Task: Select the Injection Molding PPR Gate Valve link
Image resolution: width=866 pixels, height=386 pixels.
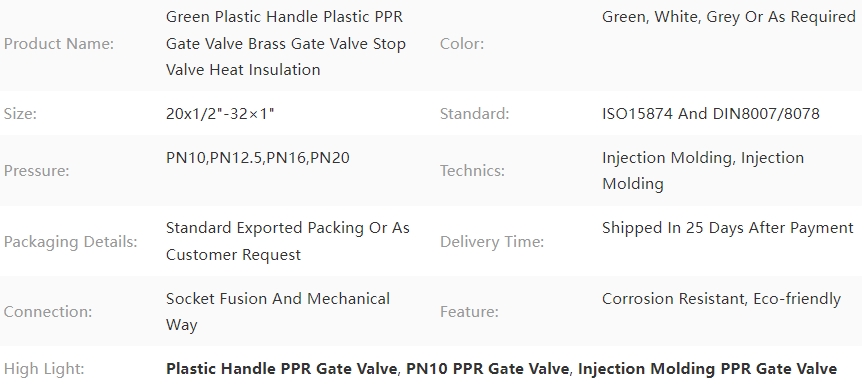Action: (707, 369)
